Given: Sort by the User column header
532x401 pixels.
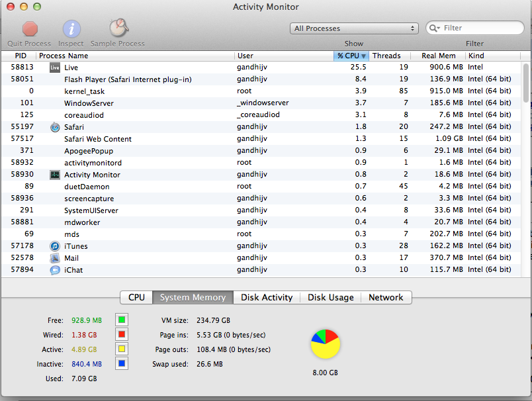Looking at the screenshot, I should [284, 56].
